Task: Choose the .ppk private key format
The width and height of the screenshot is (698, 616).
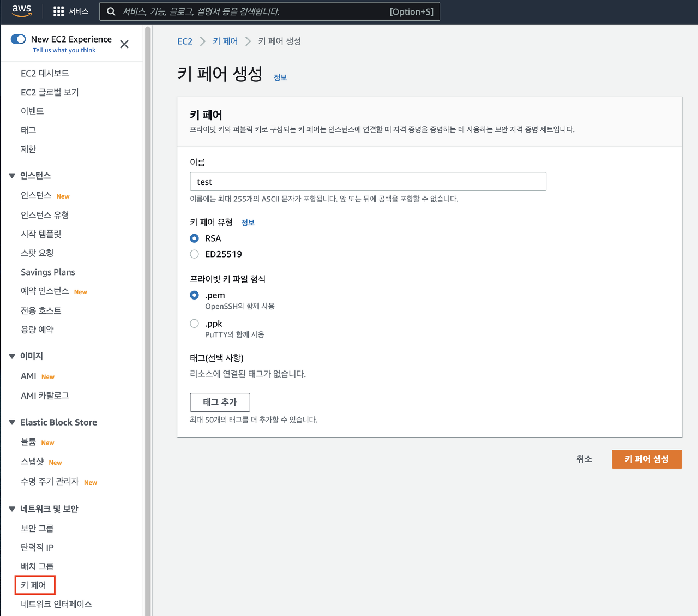Action: [x=195, y=324]
